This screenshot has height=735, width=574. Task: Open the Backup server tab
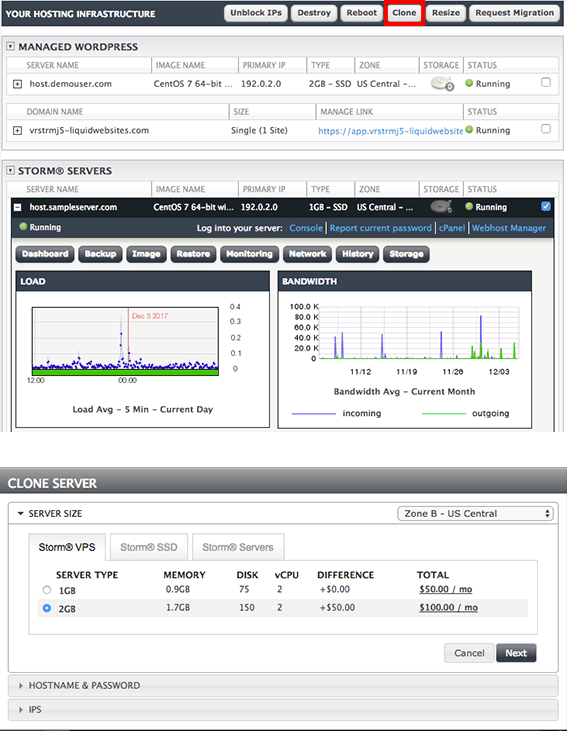(x=100, y=254)
